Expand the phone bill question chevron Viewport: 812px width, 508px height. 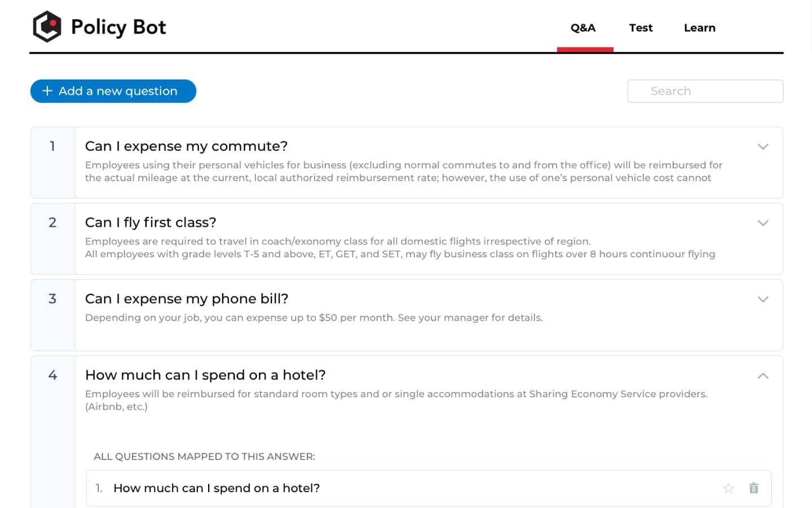763,299
